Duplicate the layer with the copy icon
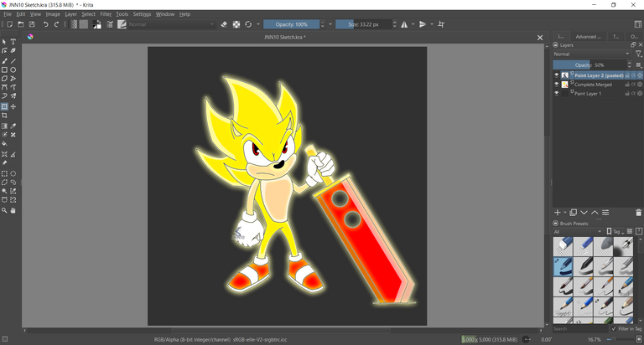Screen dimensions: 644x345 pyautogui.click(x=574, y=213)
